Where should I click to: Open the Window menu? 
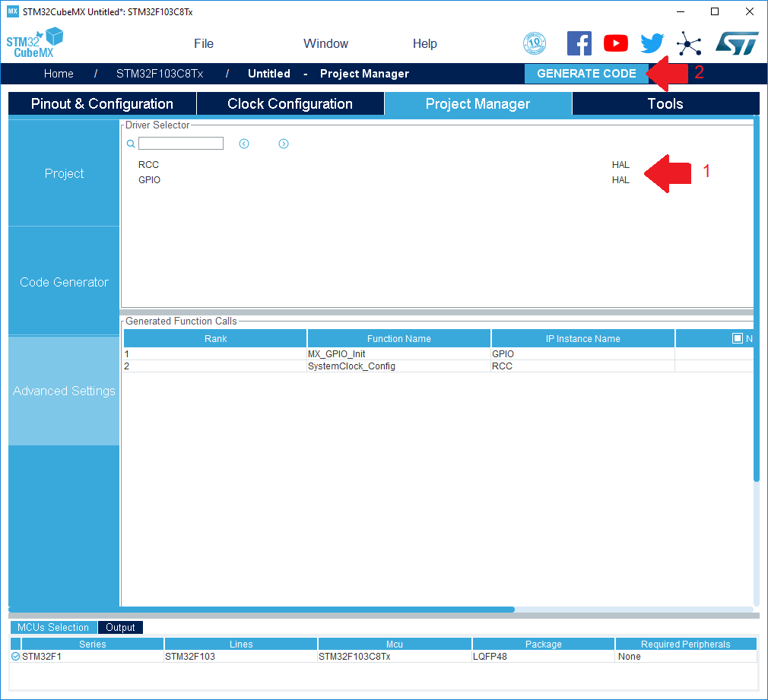click(325, 43)
